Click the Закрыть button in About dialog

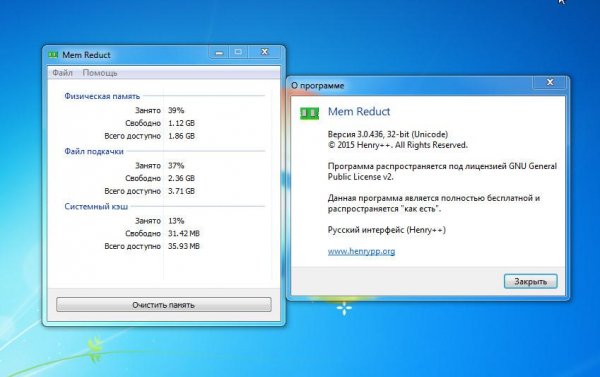coord(530,281)
